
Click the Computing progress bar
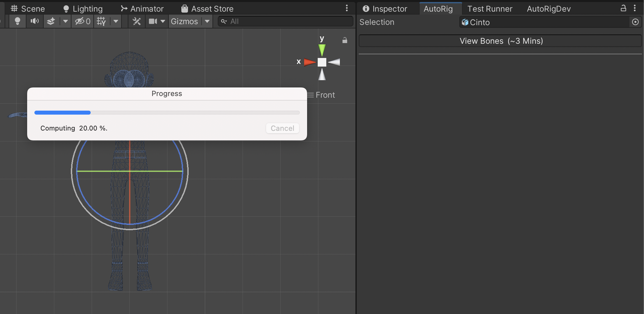coord(167,113)
